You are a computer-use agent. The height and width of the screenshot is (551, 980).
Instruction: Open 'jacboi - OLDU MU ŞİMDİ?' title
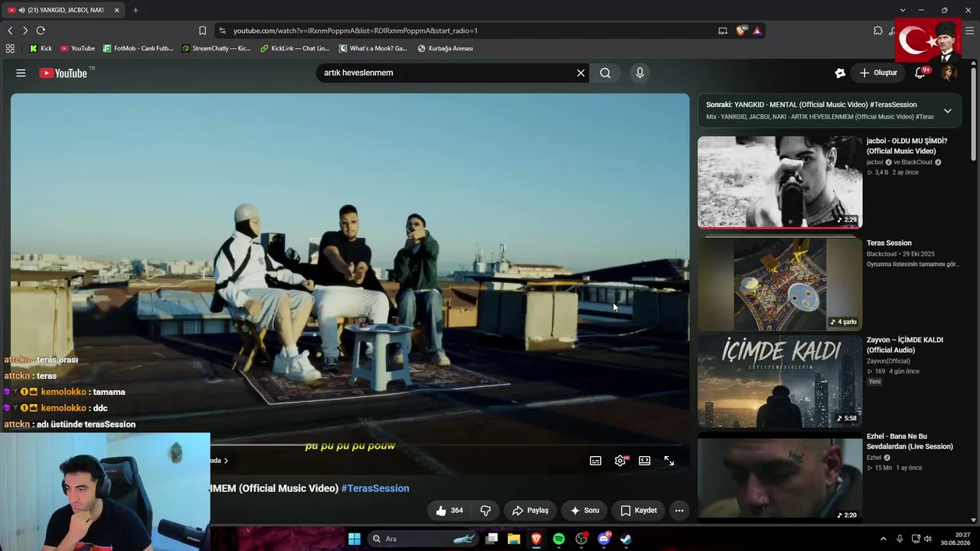[x=906, y=146]
